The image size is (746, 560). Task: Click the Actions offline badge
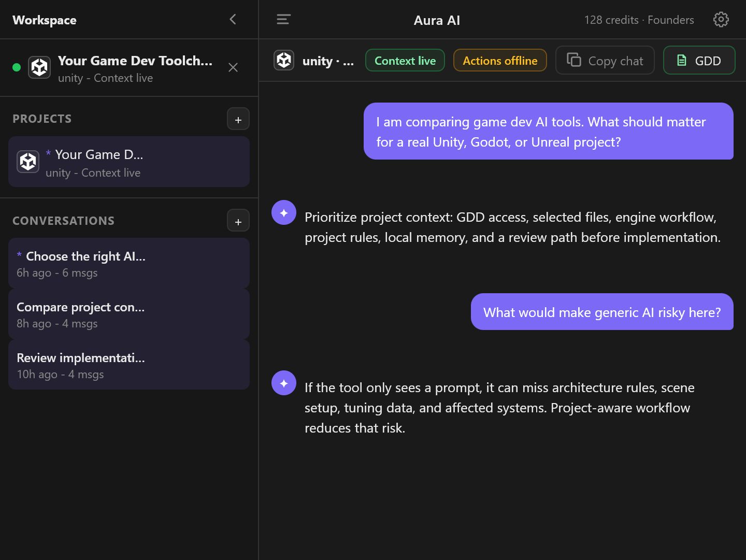click(x=500, y=60)
